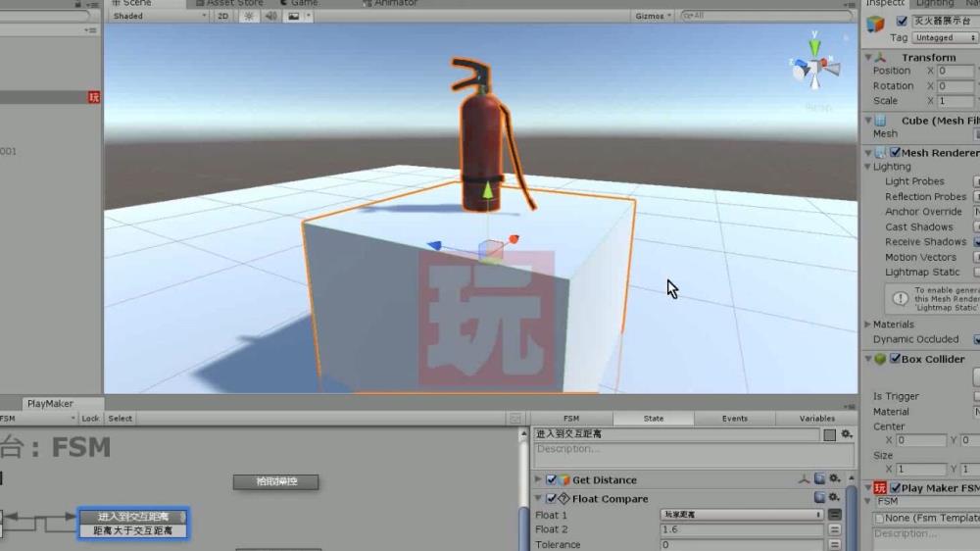Expand Materials section

[x=867, y=324]
